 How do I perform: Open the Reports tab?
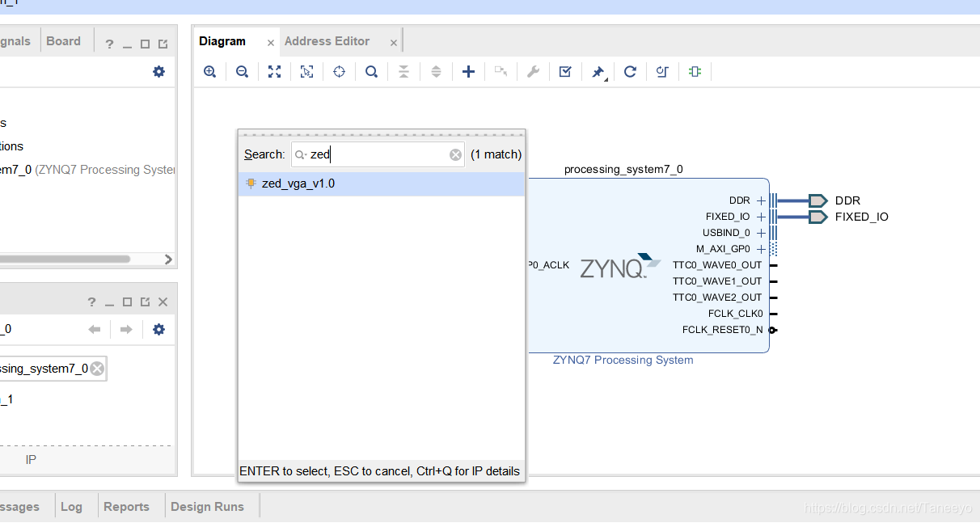point(126,506)
